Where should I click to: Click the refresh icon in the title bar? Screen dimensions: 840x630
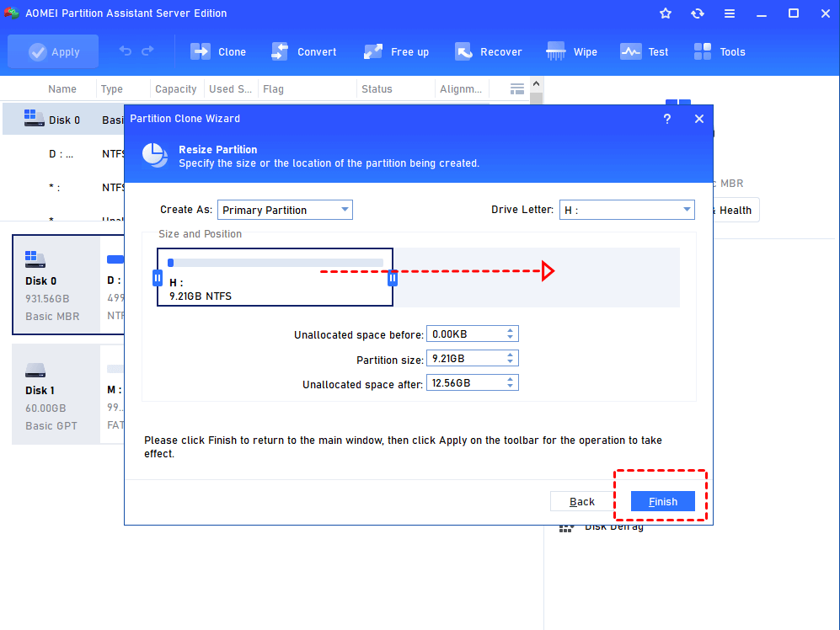[698, 13]
